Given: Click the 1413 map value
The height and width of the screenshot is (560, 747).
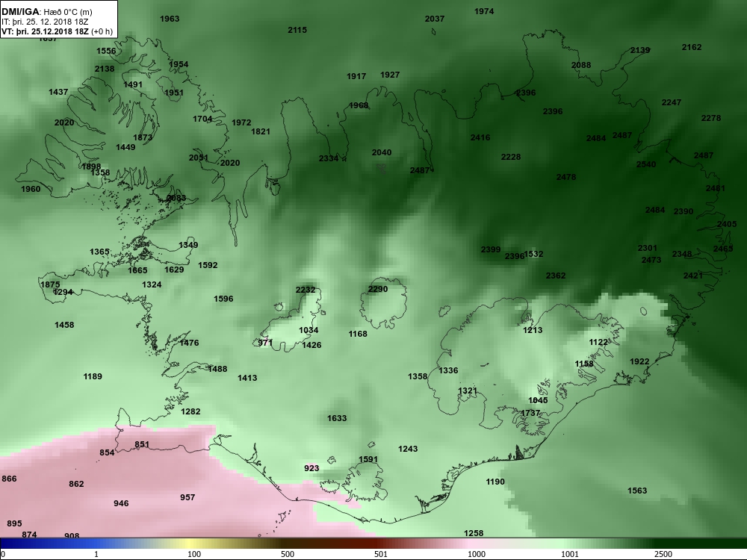Looking at the screenshot, I should (247, 378).
